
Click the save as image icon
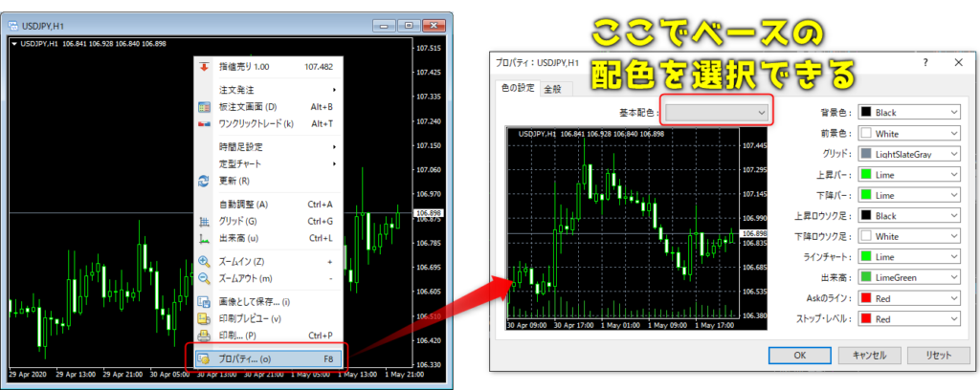pyautogui.click(x=205, y=302)
